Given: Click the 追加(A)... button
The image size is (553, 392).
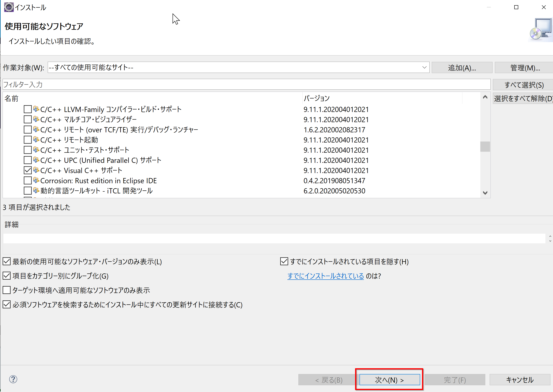Looking at the screenshot, I should (x=462, y=68).
